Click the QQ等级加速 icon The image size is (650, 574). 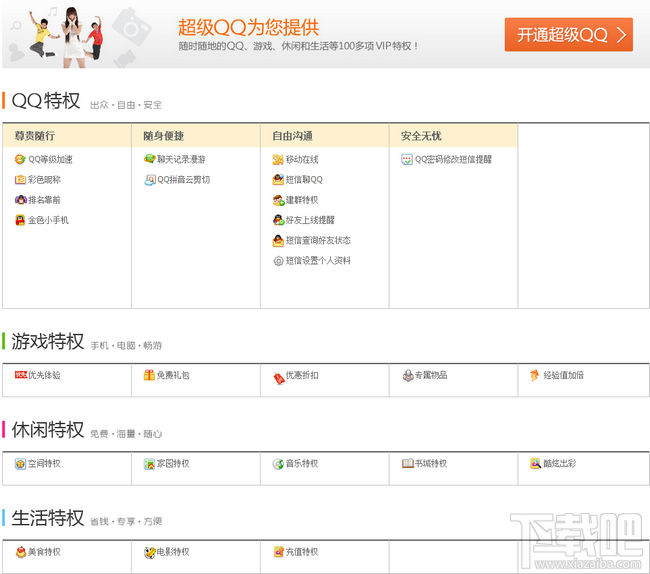point(20,160)
